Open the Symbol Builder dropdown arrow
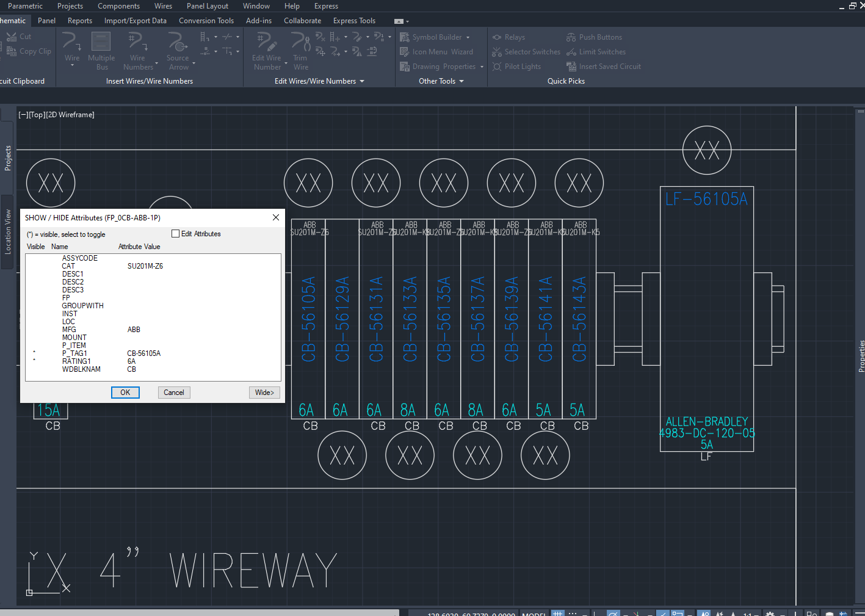The height and width of the screenshot is (616, 865). point(468,37)
